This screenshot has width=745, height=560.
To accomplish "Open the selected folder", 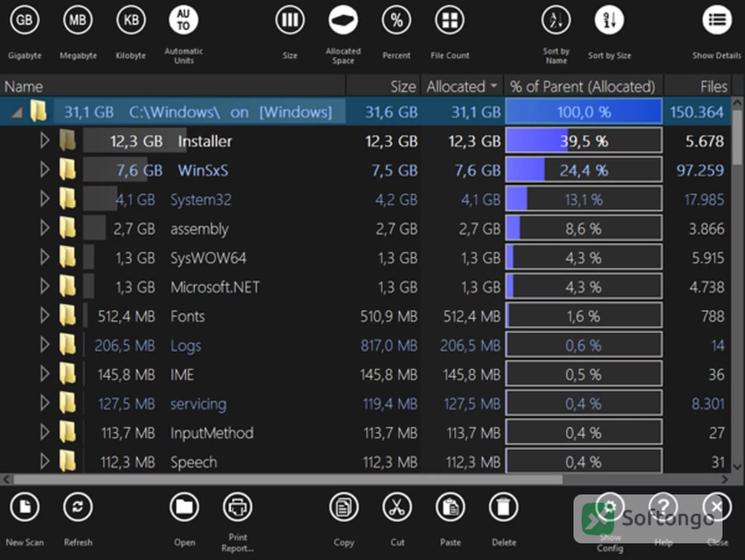I will 184,507.
